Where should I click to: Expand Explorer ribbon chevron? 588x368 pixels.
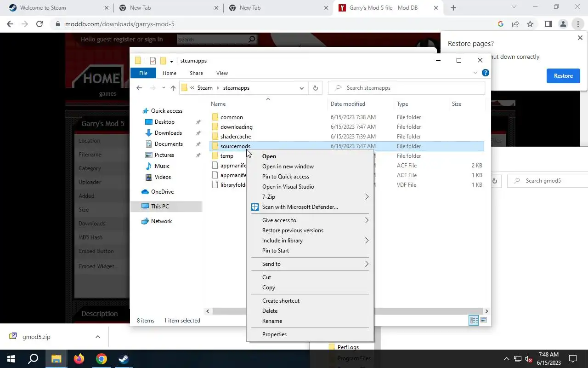pos(475,73)
